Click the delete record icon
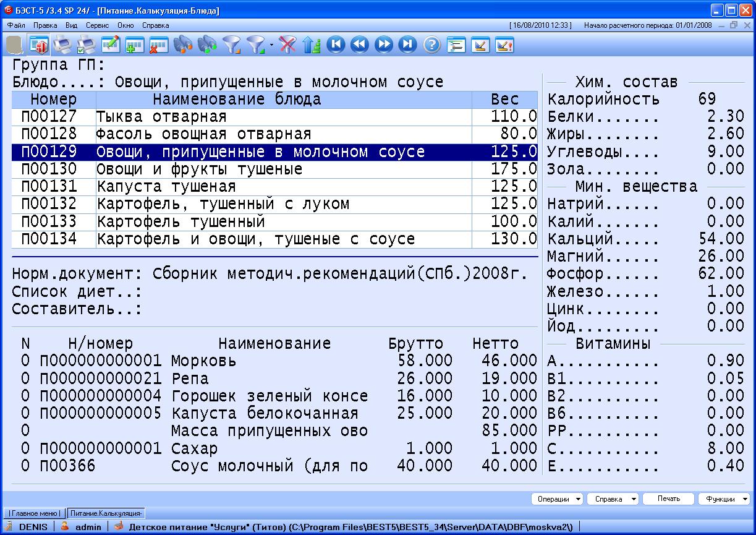 pos(159,45)
